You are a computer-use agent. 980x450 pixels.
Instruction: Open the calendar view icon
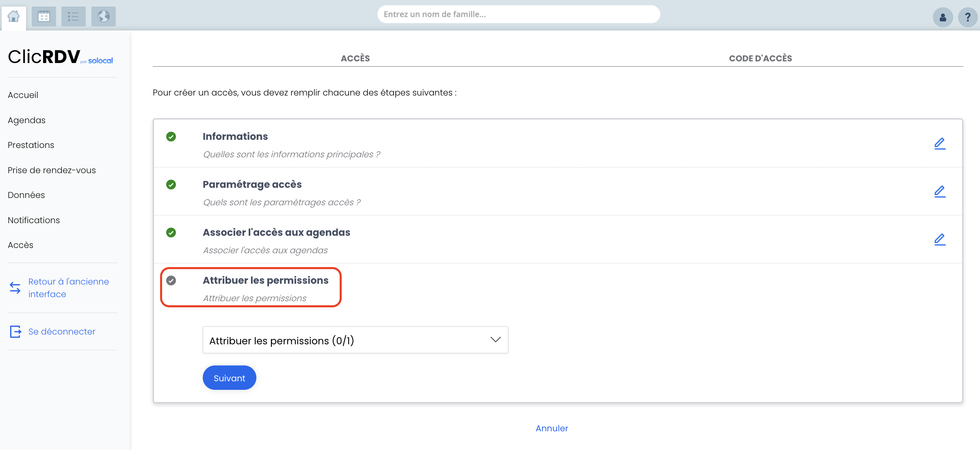pos(43,17)
